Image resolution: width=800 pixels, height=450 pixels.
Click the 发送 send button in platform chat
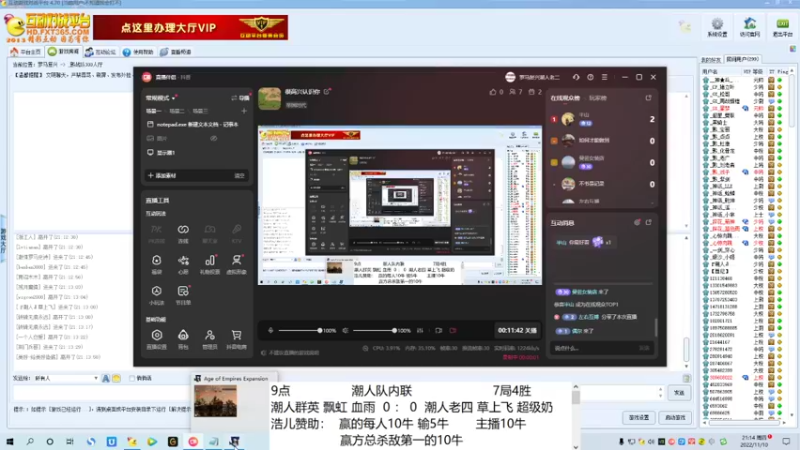679,393
